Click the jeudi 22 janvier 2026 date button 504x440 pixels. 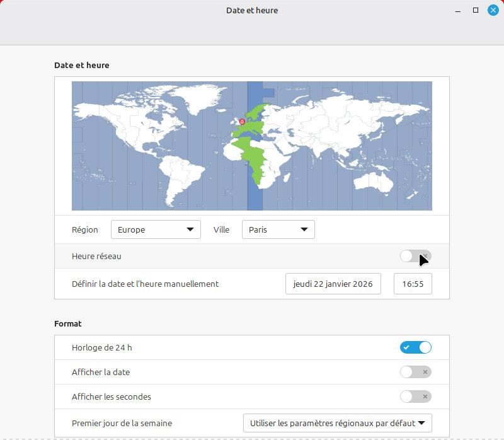pyautogui.click(x=333, y=284)
